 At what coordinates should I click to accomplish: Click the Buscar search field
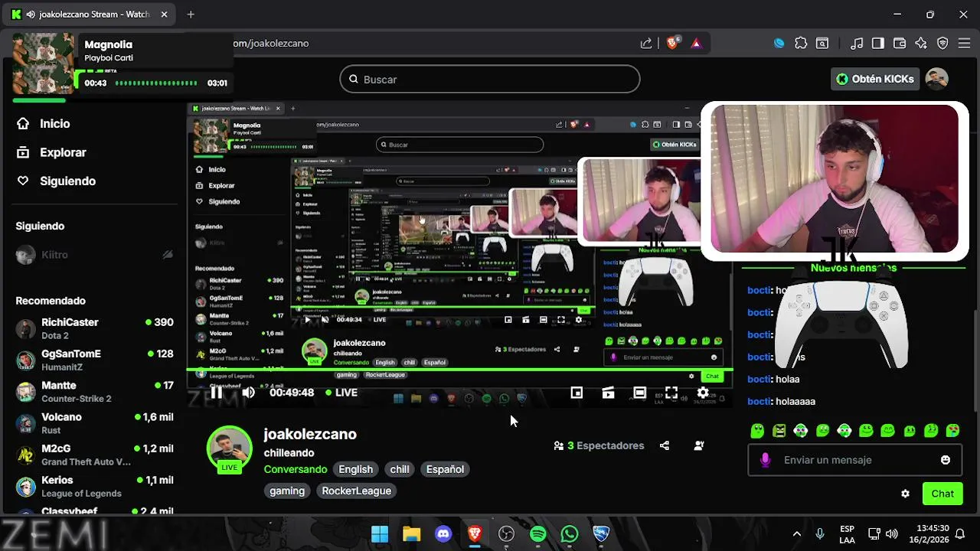[x=490, y=79]
